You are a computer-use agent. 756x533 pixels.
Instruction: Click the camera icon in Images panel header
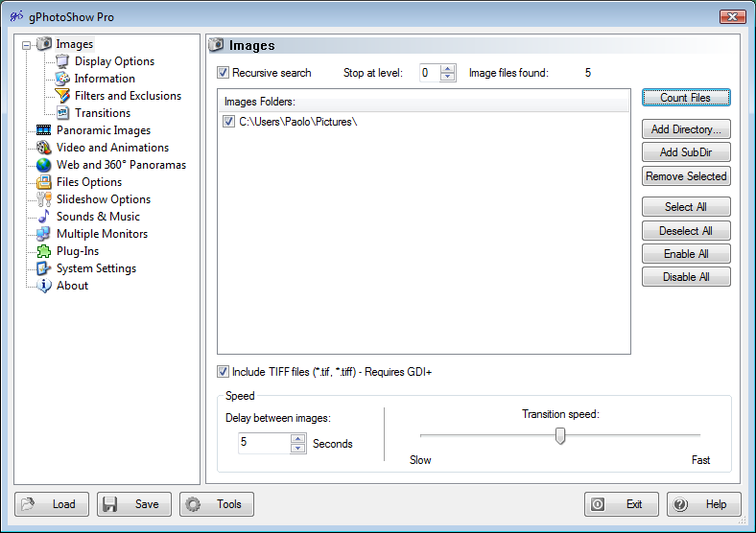tap(217, 44)
